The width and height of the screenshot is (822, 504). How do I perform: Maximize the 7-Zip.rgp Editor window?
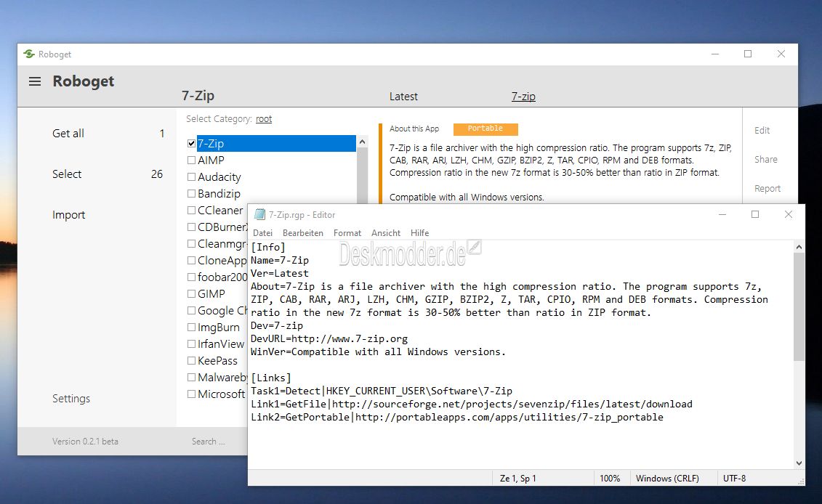pos(755,214)
